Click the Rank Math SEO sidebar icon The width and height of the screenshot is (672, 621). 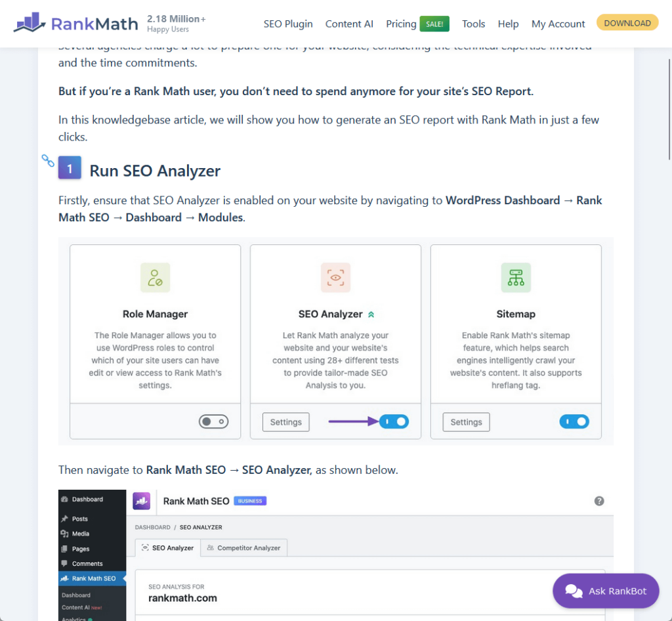pyautogui.click(x=64, y=578)
